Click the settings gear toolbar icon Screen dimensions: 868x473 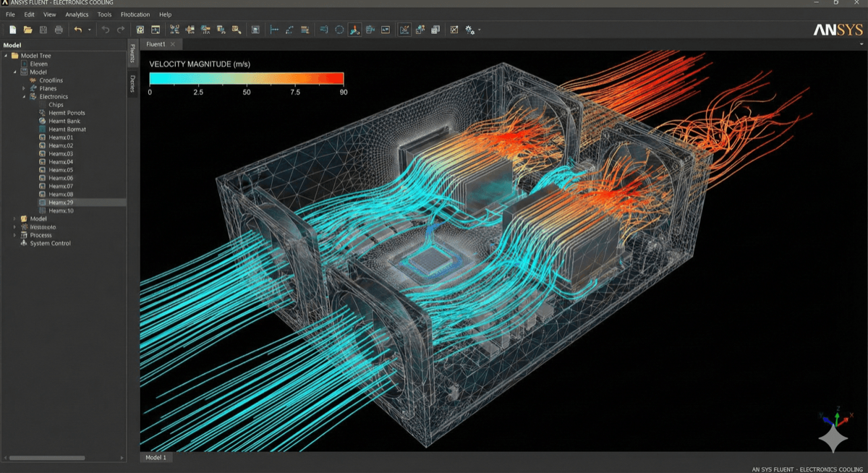470,30
